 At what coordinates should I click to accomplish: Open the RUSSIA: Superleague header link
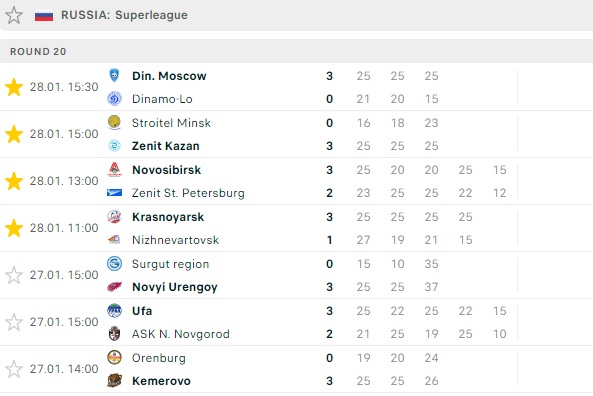124,15
